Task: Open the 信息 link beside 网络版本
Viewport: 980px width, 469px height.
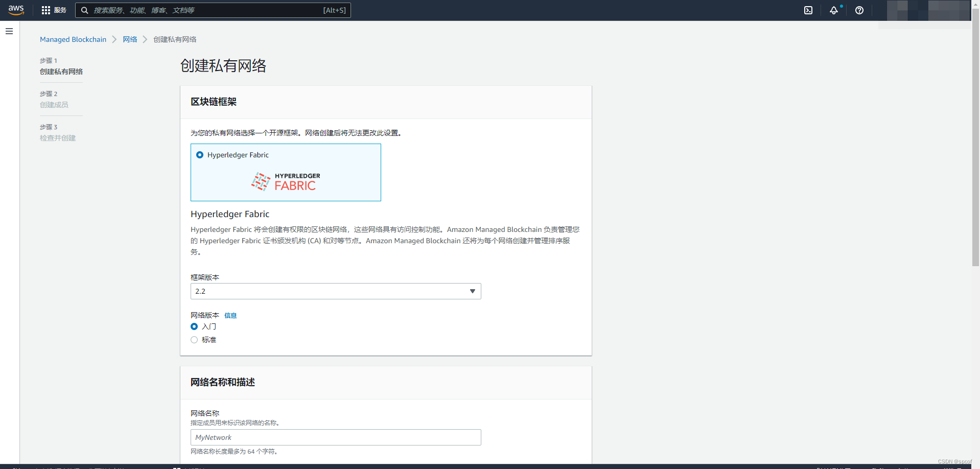Action: click(230, 315)
